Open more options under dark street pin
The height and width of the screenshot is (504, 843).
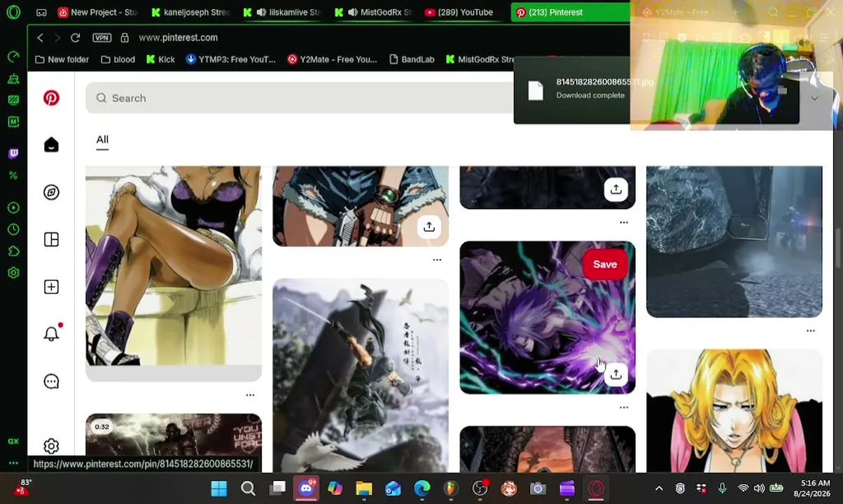pos(811,330)
